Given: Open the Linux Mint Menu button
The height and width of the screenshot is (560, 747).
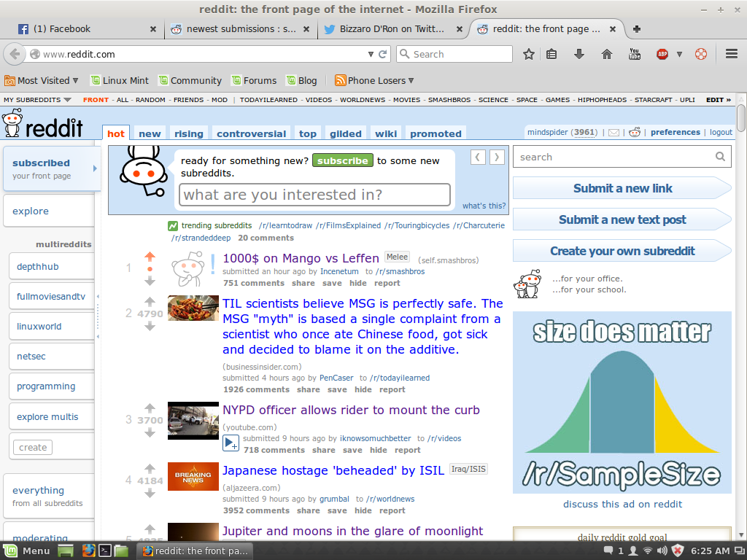Looking at the screenshot, I should point(26,551).
